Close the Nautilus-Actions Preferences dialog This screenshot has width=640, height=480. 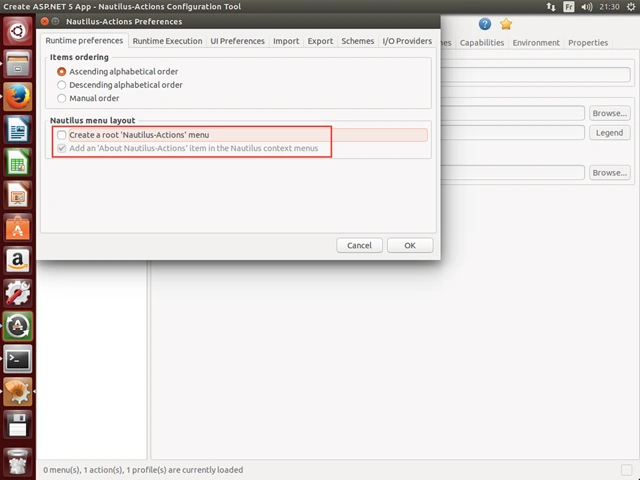point(45,21)
